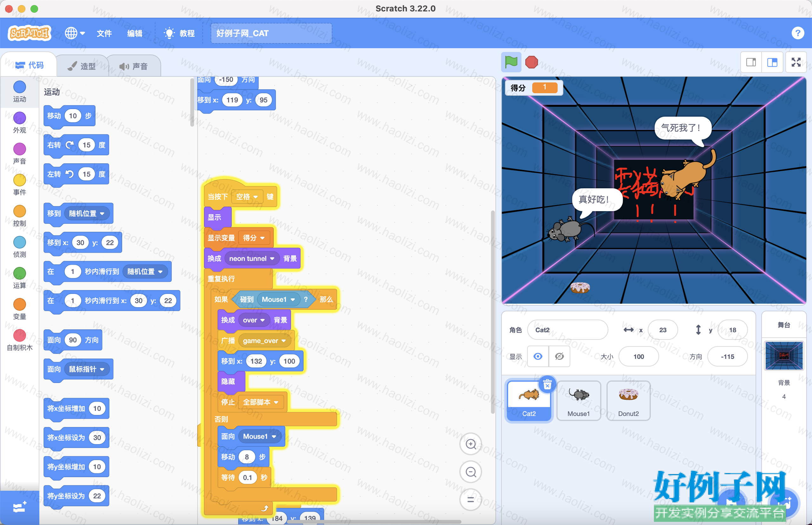
Task: Click the 左转 15 度 palette block
Action: (x=76, y=174)
